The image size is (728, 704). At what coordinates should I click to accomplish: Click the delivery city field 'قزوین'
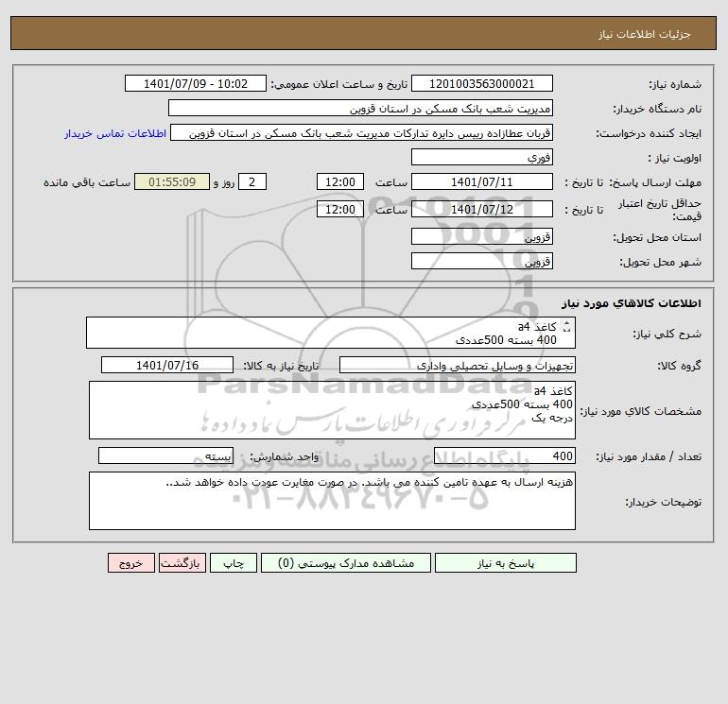click(482, 261)
